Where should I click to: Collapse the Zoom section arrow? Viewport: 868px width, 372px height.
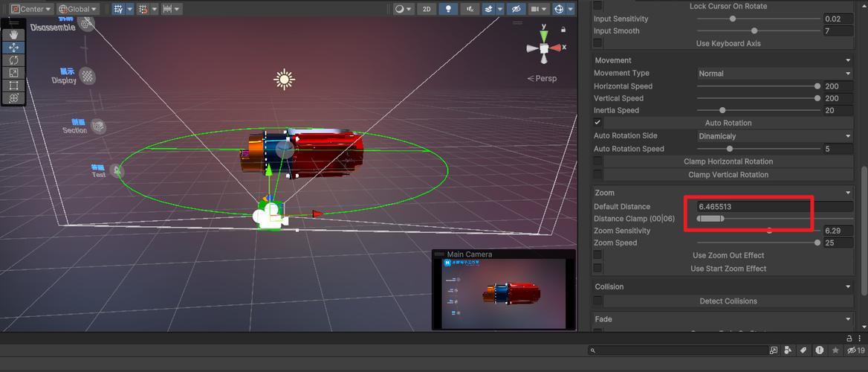tap(848, 193)
